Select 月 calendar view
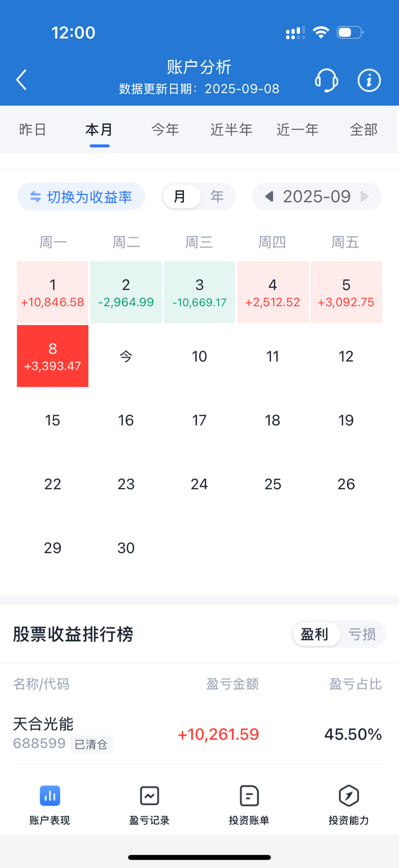Screen dimensions: 399x868 click(180, 196)
